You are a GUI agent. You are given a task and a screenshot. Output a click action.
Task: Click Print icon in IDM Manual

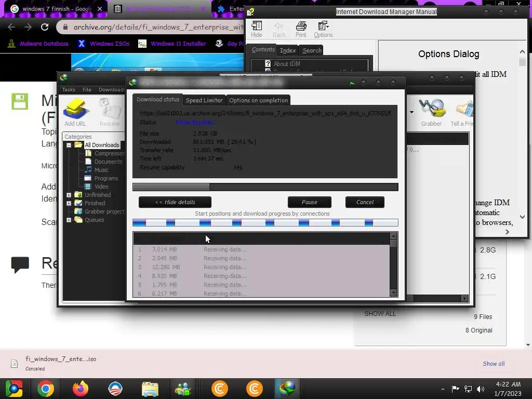(301, 29)
